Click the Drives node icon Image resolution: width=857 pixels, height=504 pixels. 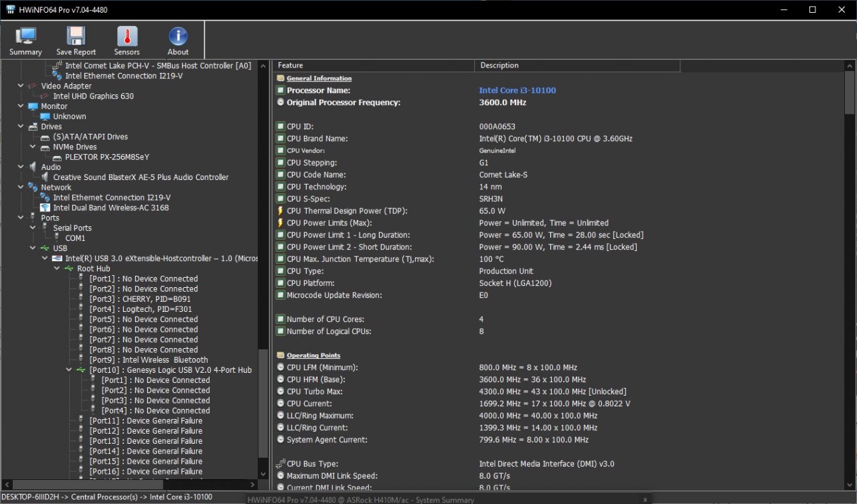coord(33,127)
